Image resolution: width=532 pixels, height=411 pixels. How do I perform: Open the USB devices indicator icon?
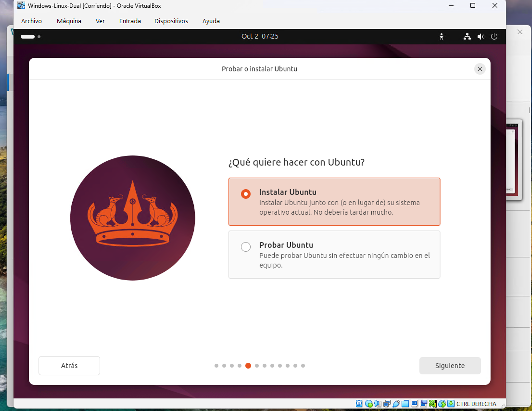point(396,404)
